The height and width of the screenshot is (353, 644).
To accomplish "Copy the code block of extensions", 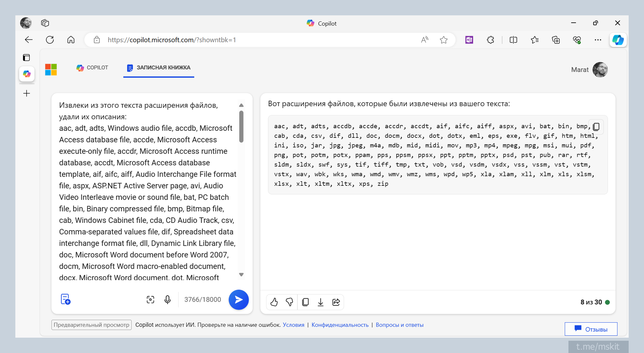I will [596, 127].
